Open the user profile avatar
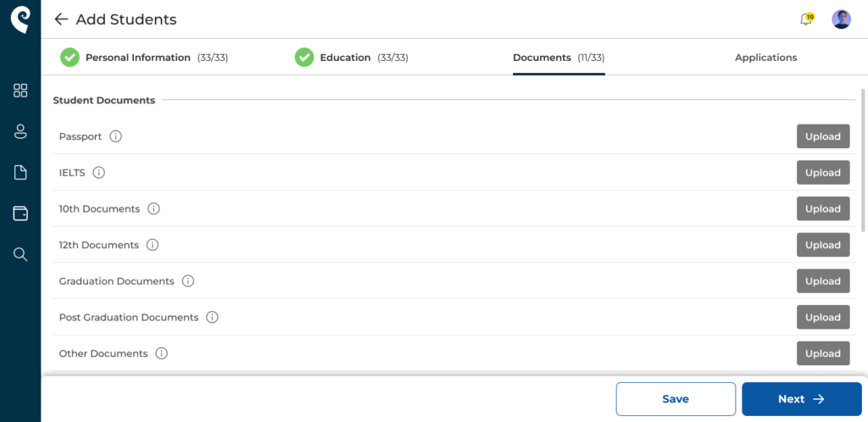This screenshot has height=422, width=868. [x=841, y=19]
